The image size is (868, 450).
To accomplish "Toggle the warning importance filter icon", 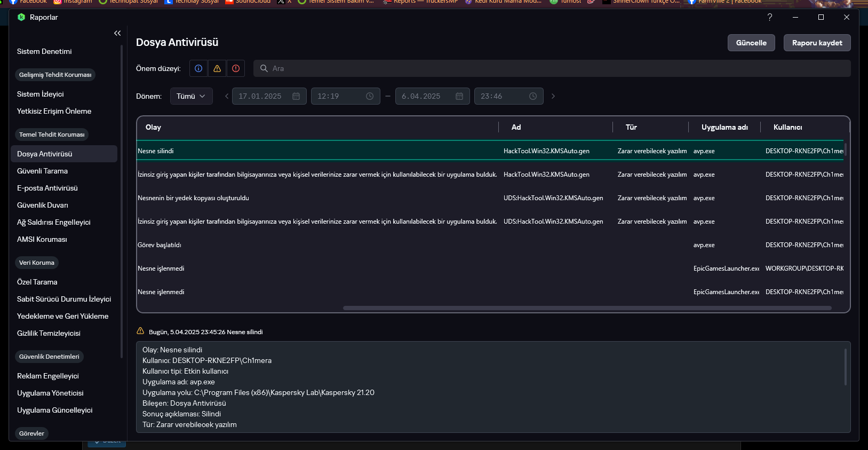I will (x=217, y=68).
